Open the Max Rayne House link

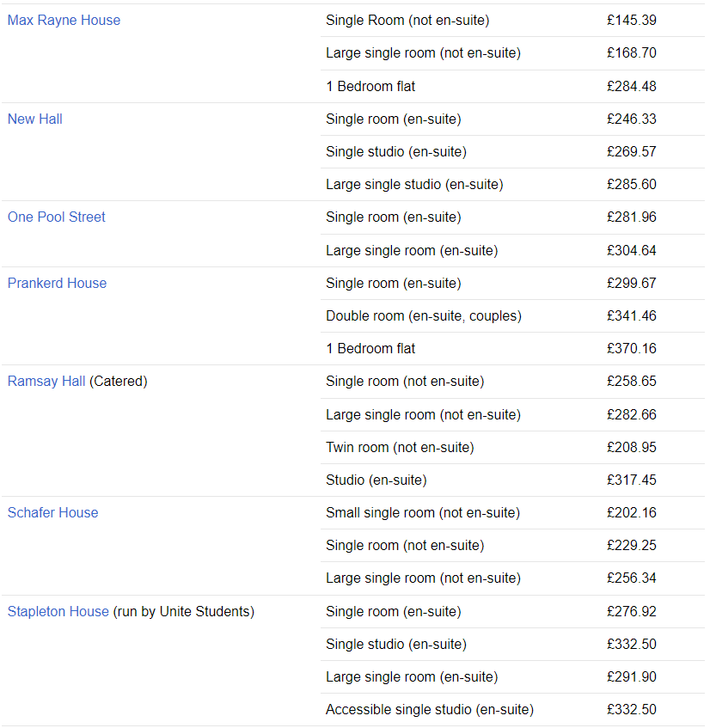pos(64,21)
